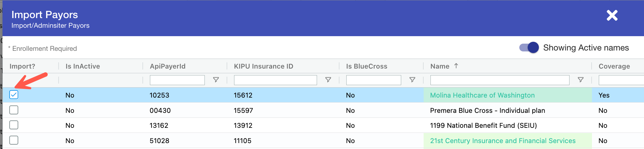Sort by the Is InActive column header
The image size is (644, 149).
point(83,66)
